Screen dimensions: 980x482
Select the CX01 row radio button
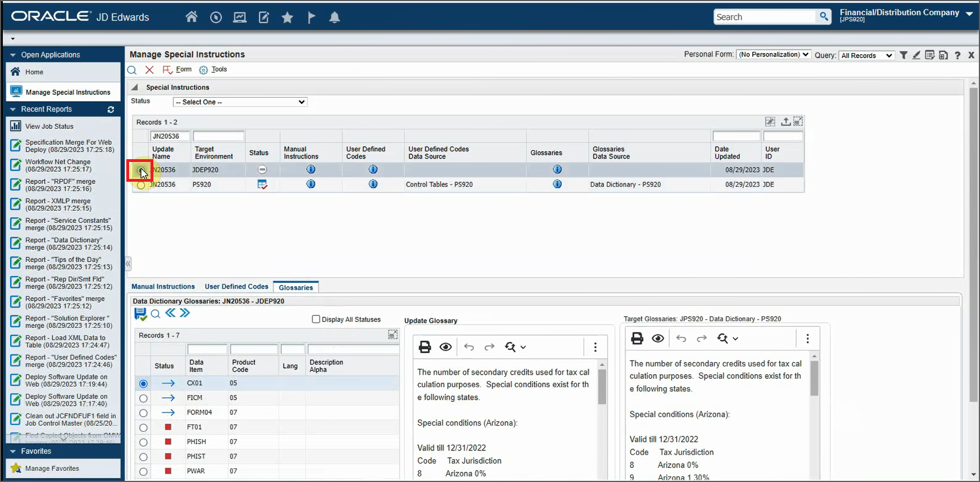tap(143, 384)
